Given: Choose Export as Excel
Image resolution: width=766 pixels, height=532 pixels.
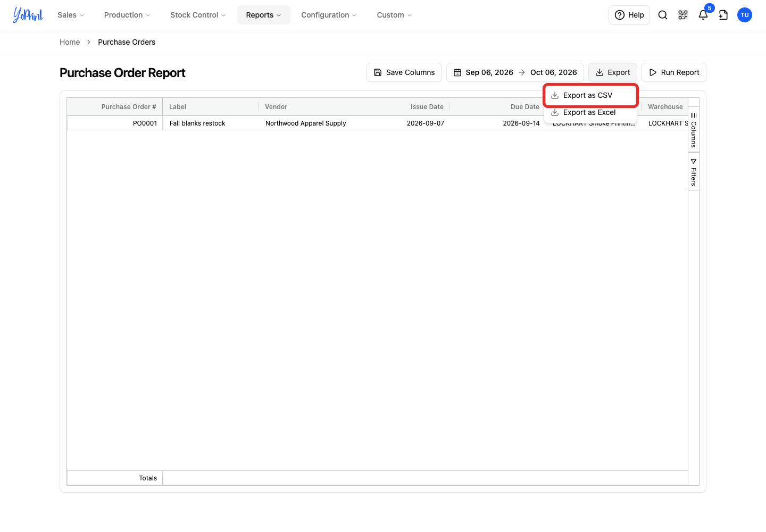Looking at the screenshot, I should click(590, 112).
